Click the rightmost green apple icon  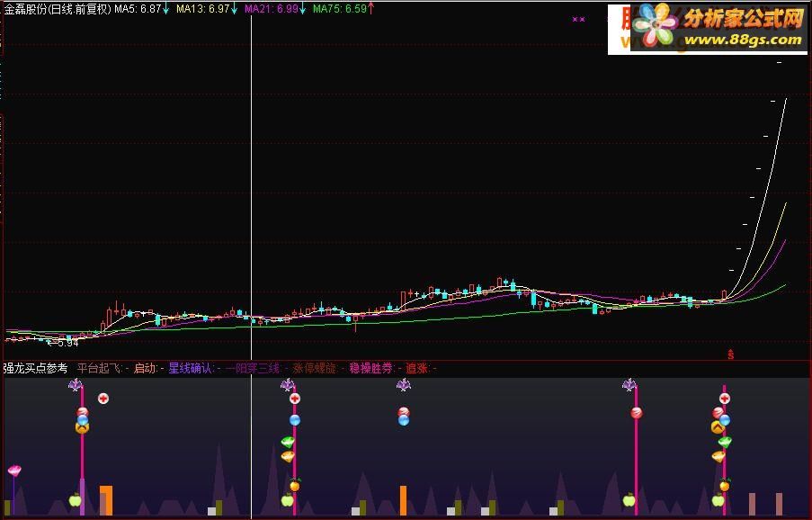click(718, 500)
